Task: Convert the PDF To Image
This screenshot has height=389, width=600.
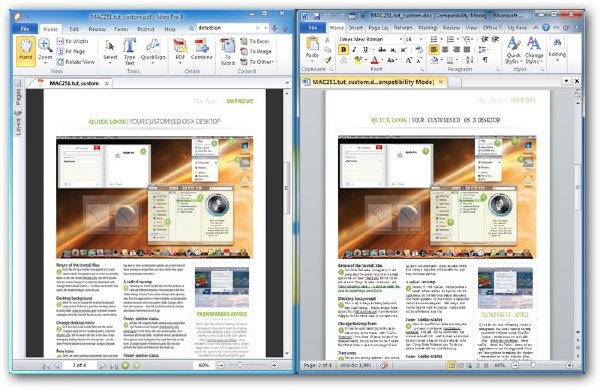Action: pos(256,51)
